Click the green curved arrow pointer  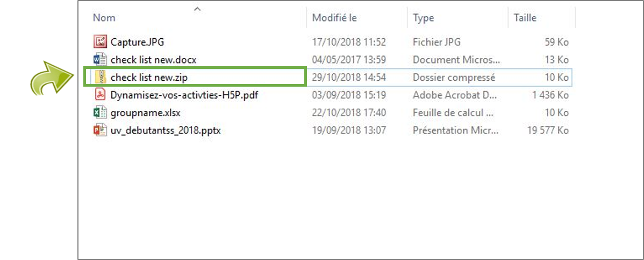coord(52,78)
